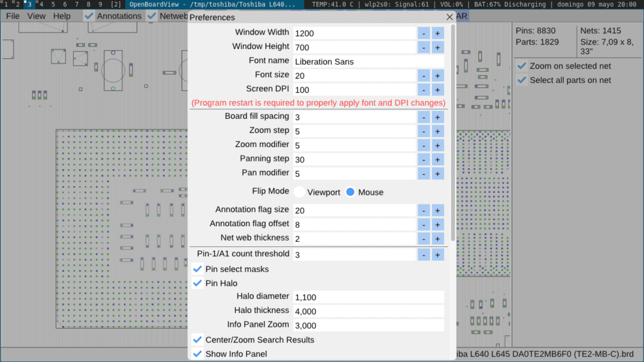Edit the Zoom step field
The height and width of the screenshot is (362, 644).
click(355, 131)
